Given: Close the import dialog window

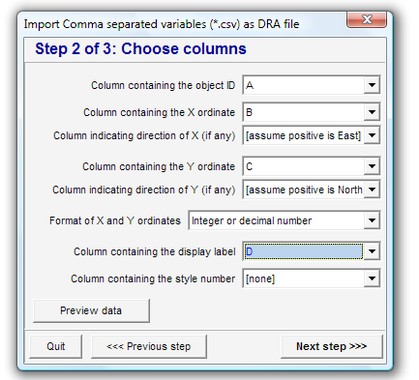Looking at the screenshot, I should (367, 20).
